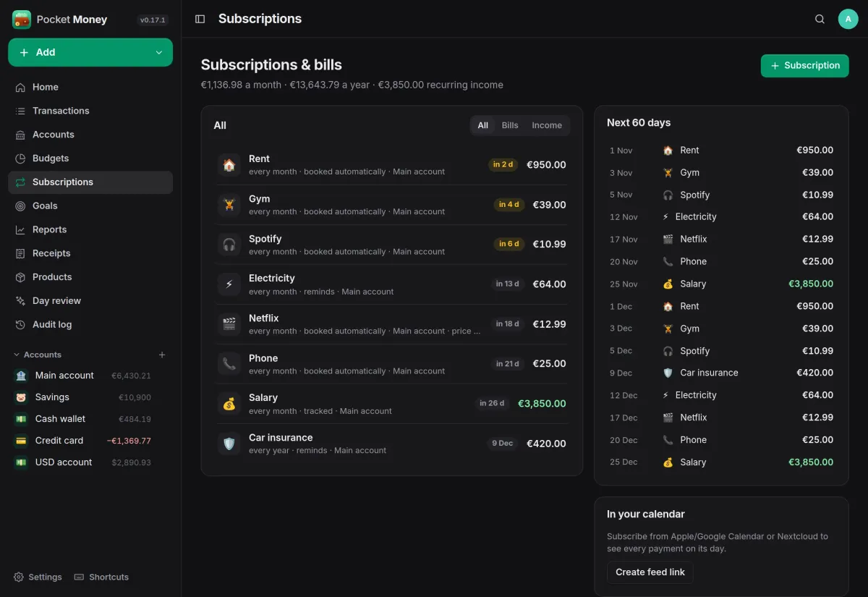Open Budgets page from sidebar
868x597 pixels.
click(90, 158)
